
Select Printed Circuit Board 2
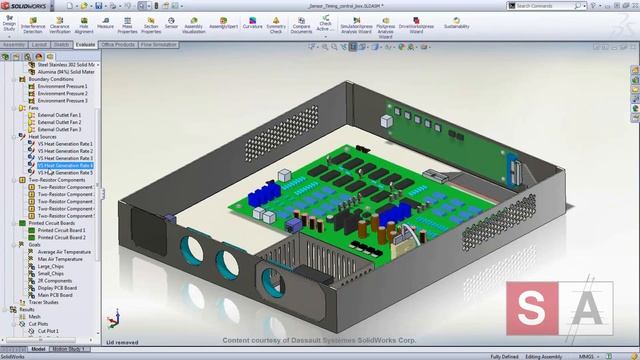[x=62, y=238]
